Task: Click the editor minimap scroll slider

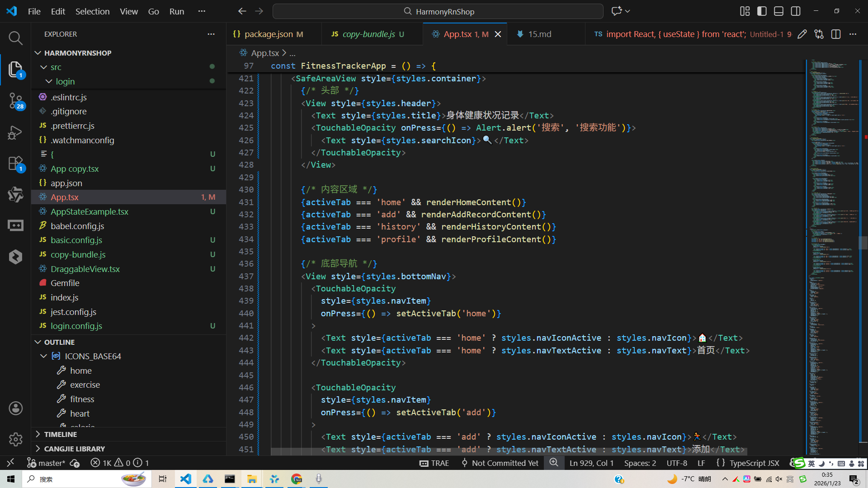Action: 863,243
